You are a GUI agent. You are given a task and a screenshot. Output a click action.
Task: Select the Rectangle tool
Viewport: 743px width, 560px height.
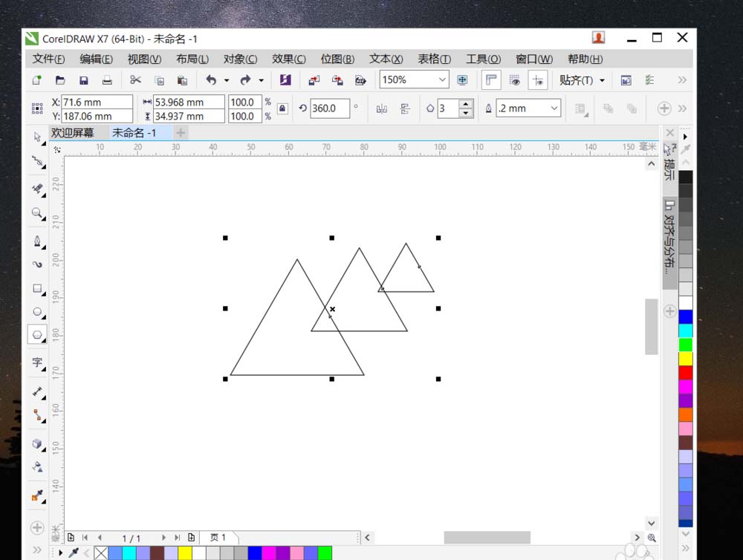(38, 289)
